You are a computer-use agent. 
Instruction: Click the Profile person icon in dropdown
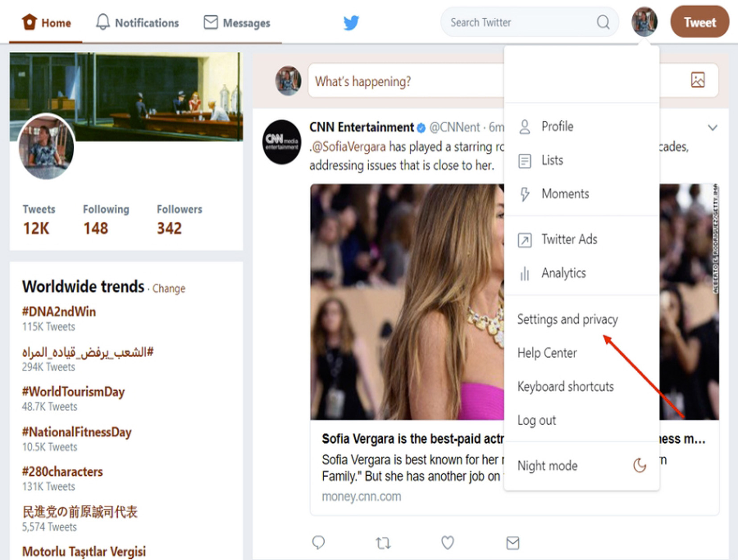pyautogui.click(x=525, y=127)
